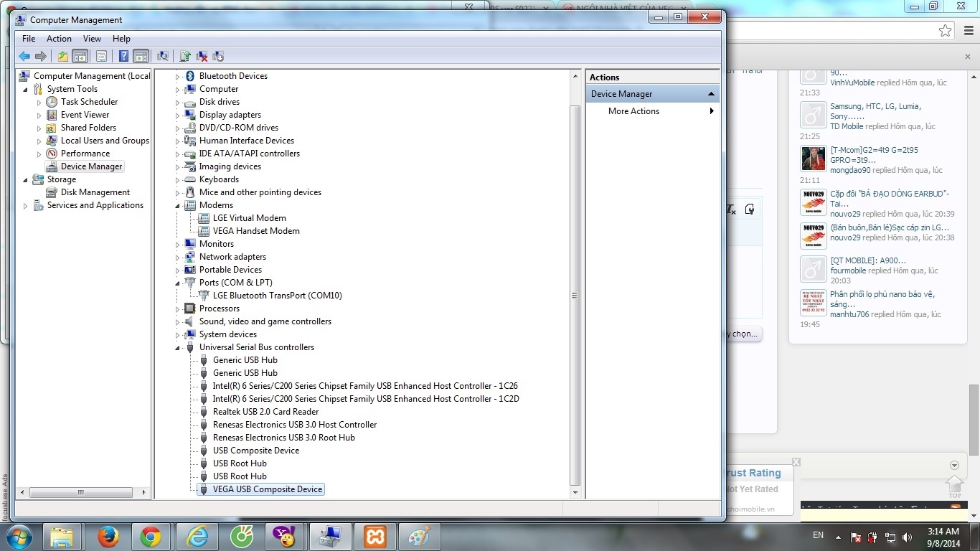Viewport: 980px width, 551px height.
Task: Collapse the Modems category arrow
Action: pyautogui.click(x=178, y=206)
